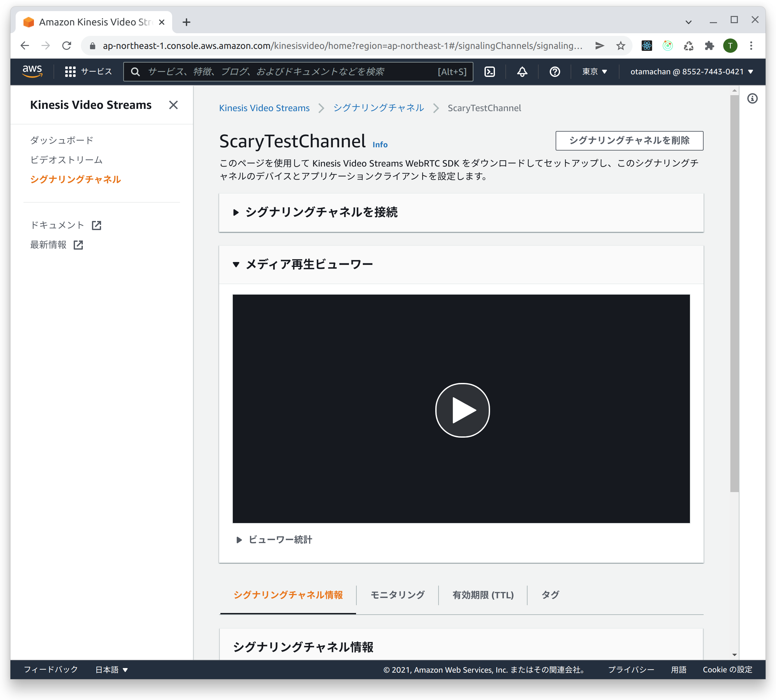Click the green circular extension icon
This screenshot has height=700, width=776.
click(667, 46)
